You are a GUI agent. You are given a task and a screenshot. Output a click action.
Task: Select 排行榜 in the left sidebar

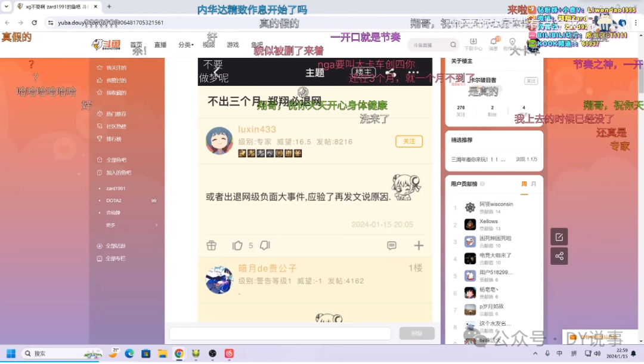click(114, 139)
